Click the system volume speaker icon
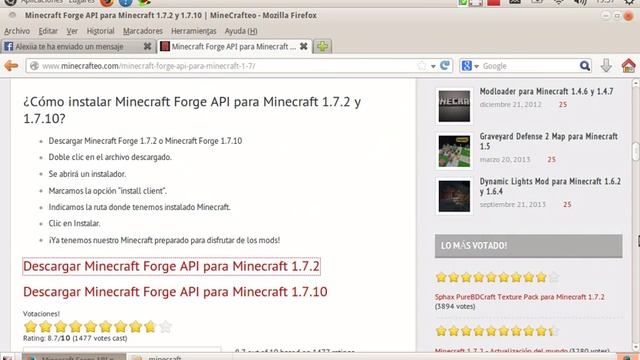 [x=580, y=2]
